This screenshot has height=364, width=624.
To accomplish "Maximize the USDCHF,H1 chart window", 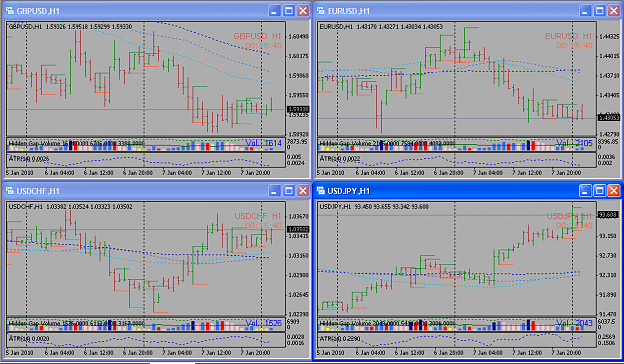I will 289,191.
